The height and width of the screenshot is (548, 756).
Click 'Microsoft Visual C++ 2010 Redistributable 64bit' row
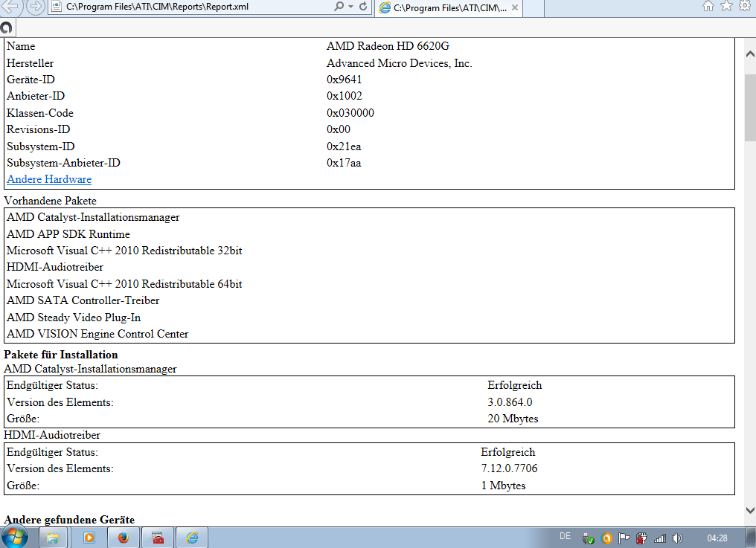click(124, 284)
